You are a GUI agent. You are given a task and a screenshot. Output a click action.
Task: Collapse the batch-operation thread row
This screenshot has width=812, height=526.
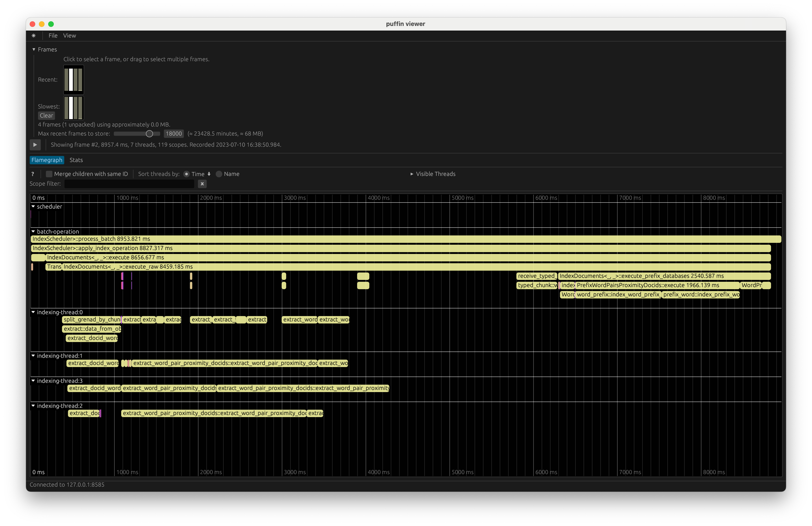click(33, 231)
